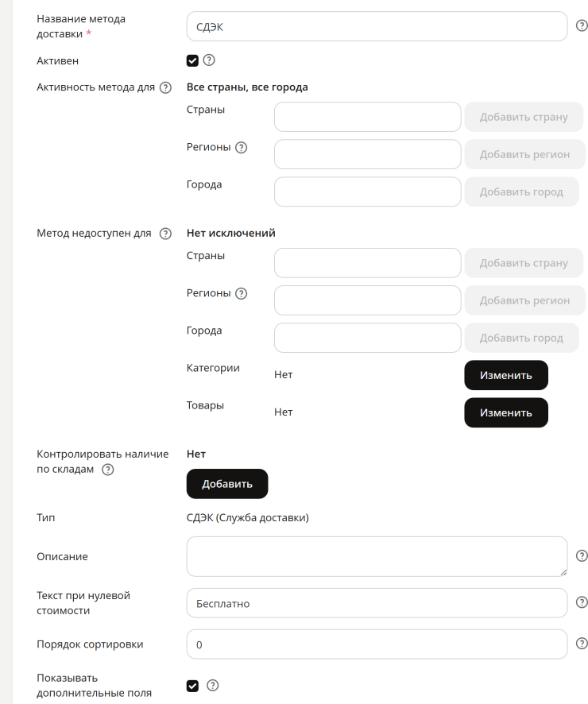The width and height of the screenshot is (588, 704).
Task: Click Добавить регион in activity section
Action: pos(524,154)
